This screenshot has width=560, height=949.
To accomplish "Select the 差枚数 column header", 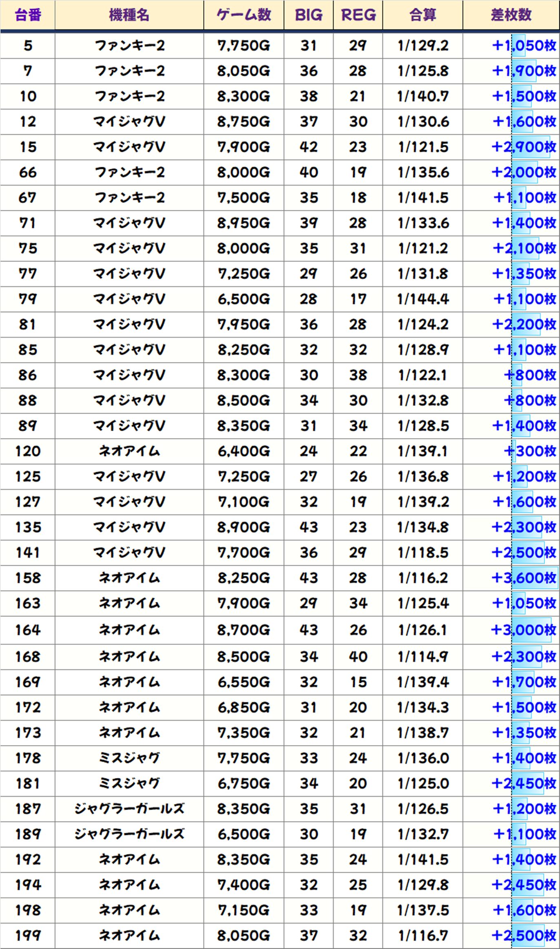I will point(511,15).
